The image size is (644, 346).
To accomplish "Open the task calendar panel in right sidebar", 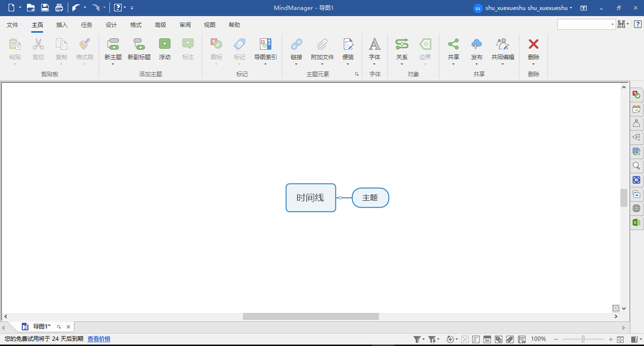I will tap(636, 109).
